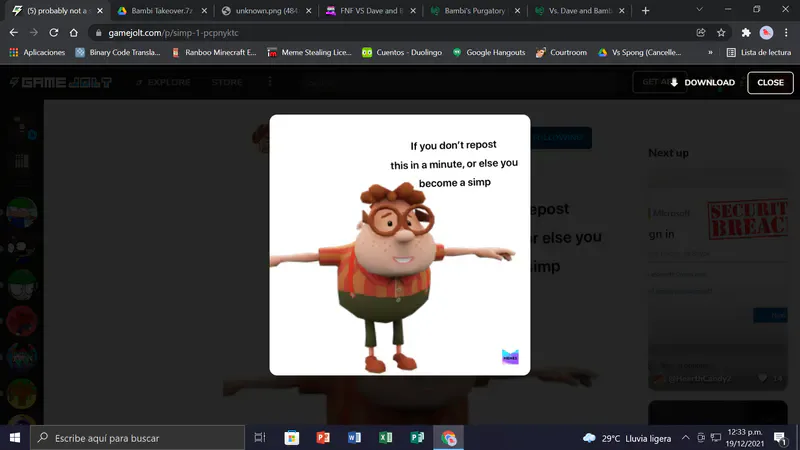Open the notifications center icon
The width and height of the screenshot is (800, 450).
click(x=780, y=438)
